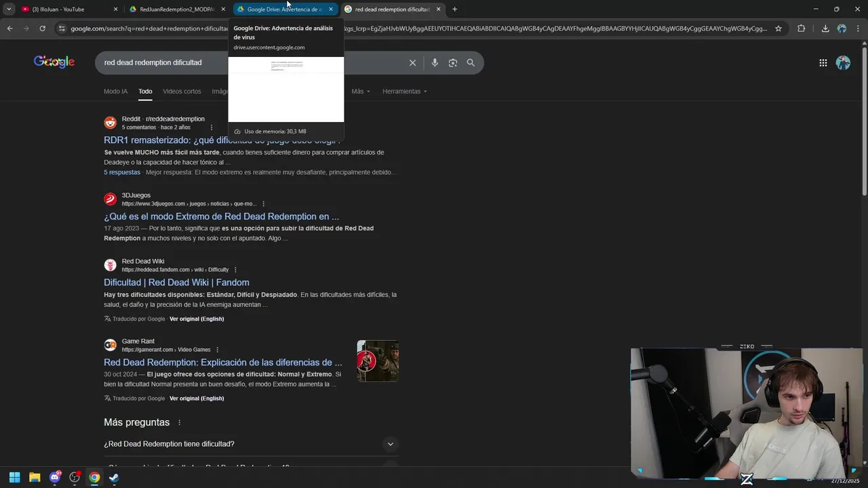This screenshot has width=868, height=488.
Task: Click the magnifier search submit icon
Action: click(x=471, y=62)
